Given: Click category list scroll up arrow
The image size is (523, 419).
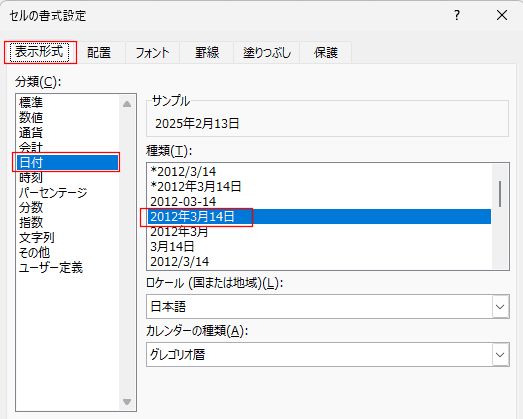Looking at the screenshot, I should coord(127,104).
